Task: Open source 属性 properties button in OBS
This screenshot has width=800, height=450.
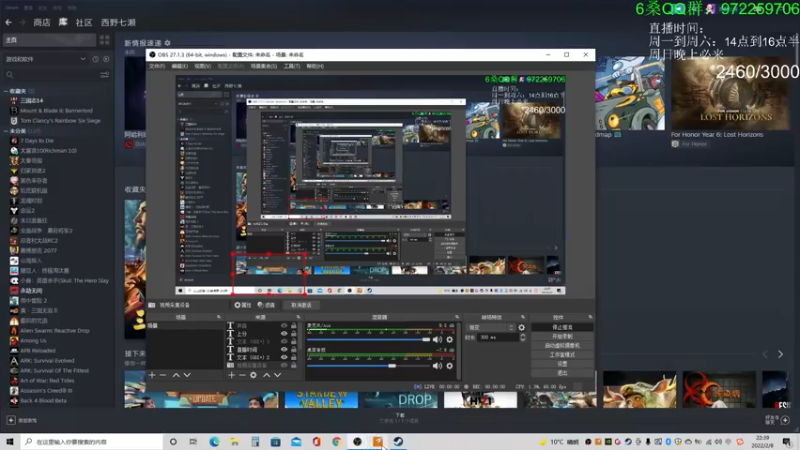Action: coord(243,305)
